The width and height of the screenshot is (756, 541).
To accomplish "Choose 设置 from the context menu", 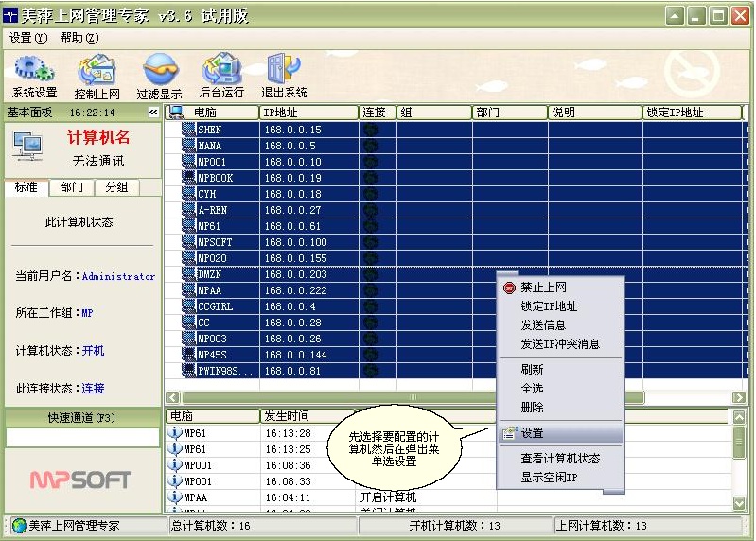I will point(561,433).
